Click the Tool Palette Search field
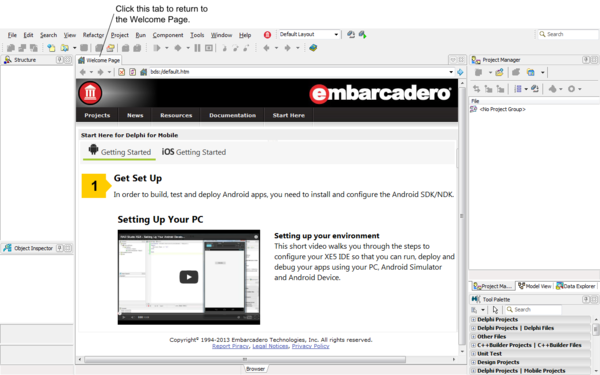Screen dimensions: 600x375 [x=533, y=310]
